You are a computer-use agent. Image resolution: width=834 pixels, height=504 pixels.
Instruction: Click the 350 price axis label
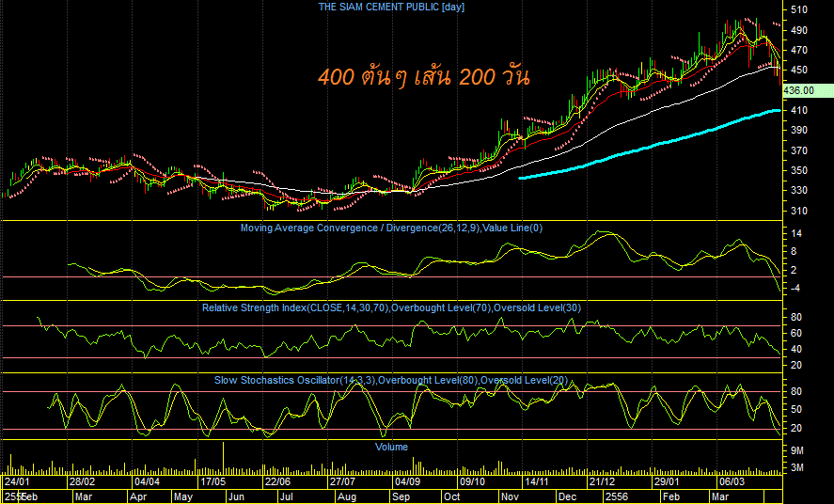(798, 170)
